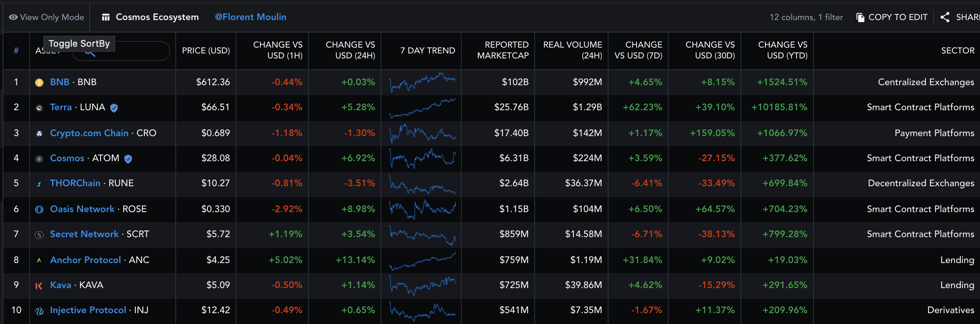Viewport: 980px width, 324px height.
Task: Click Secret Network's volume $14.58M
Action: 583,234
